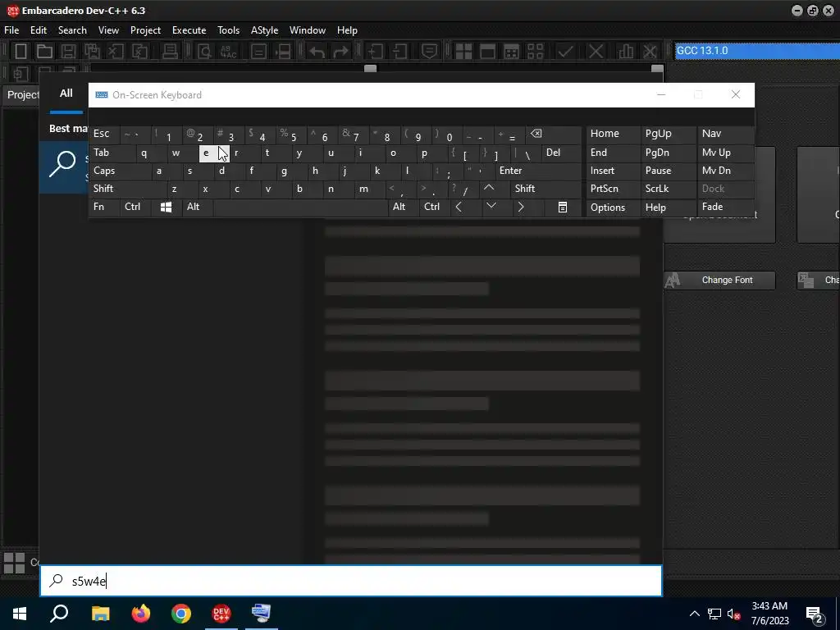Open the Project menu

click(145, 30)
